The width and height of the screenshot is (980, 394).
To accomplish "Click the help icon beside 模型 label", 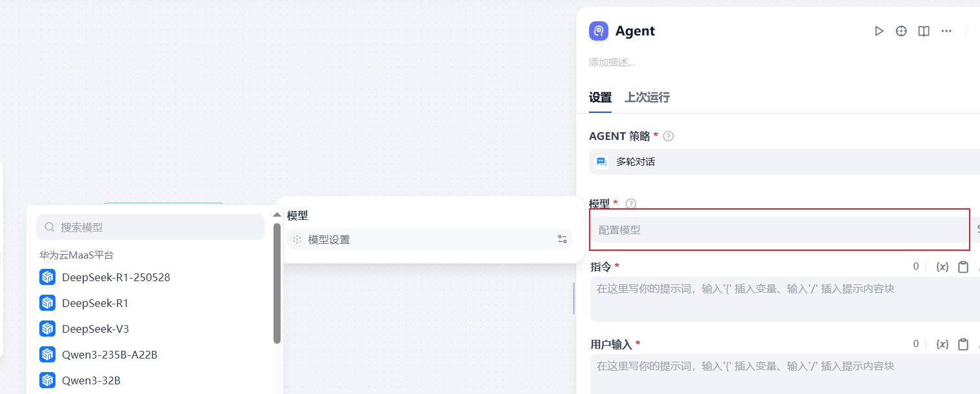I will [x=631, y=204].
